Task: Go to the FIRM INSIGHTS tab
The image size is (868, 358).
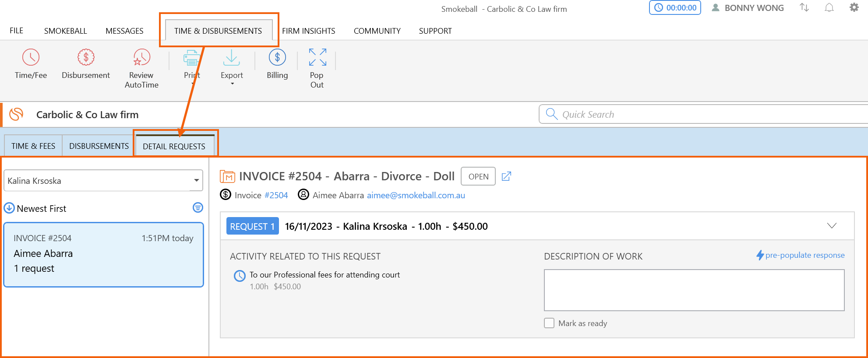Action: pyautogui.click(x=309, y=31)
